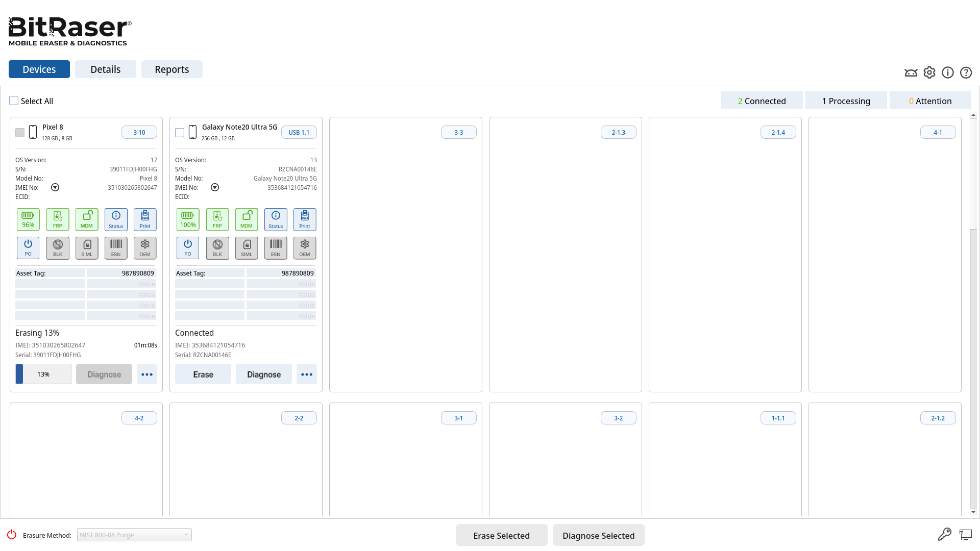Click the Pixel 8 phone icon
The width and height of the screenshot is (980, 551).
coord(33,132)
